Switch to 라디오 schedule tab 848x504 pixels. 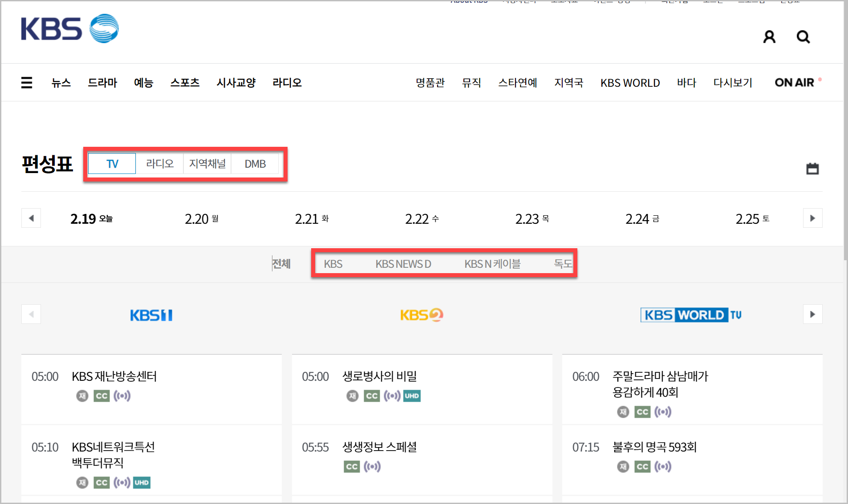[x=160, y=164]
